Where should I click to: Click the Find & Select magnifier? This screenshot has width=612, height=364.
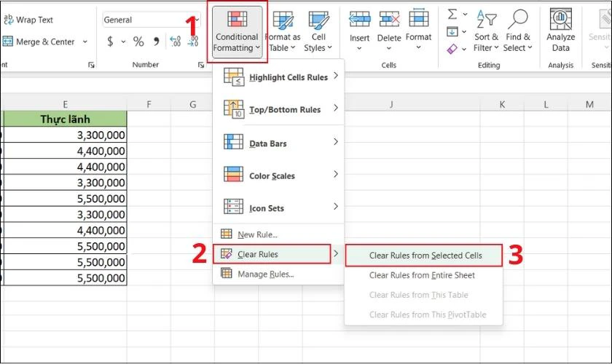[x=518, y=22]
